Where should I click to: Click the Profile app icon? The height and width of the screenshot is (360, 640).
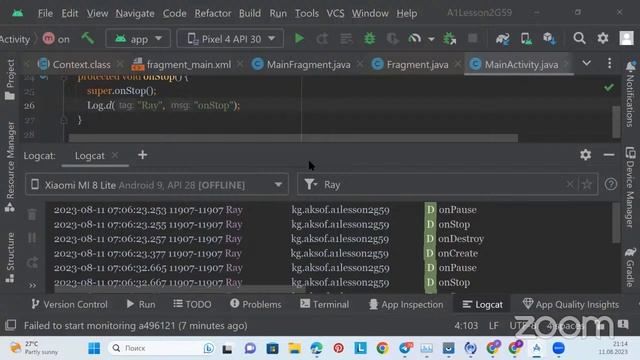coord(414,39)
